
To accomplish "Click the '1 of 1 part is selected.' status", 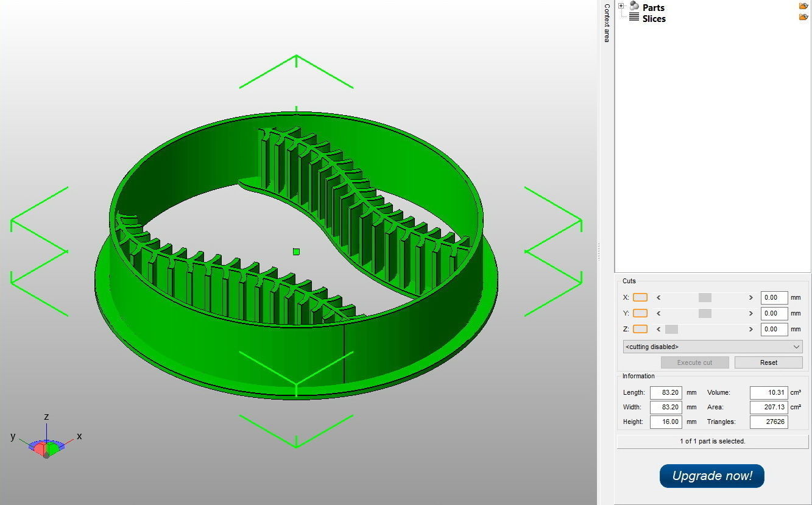I will tap(713, 441).
